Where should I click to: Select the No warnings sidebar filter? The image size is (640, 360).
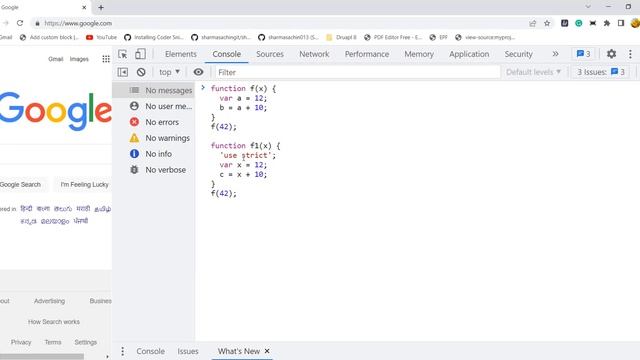pos(154,138)
